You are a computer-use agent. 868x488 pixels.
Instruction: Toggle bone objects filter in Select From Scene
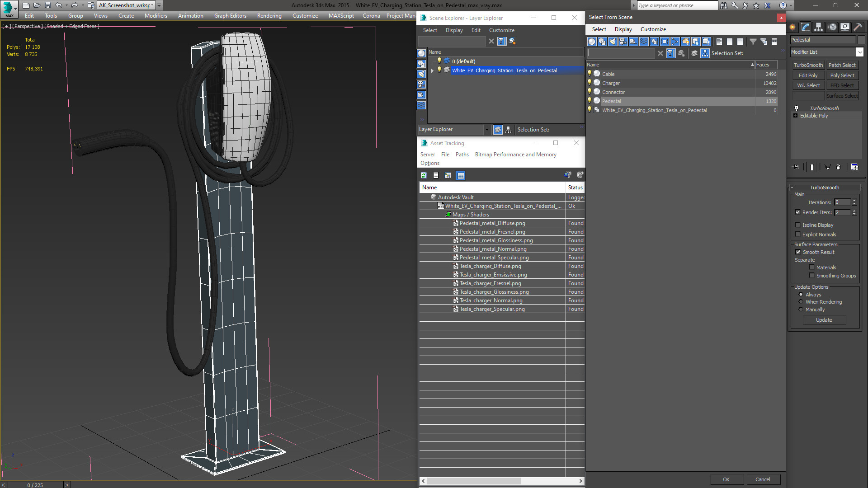point(675,42)
